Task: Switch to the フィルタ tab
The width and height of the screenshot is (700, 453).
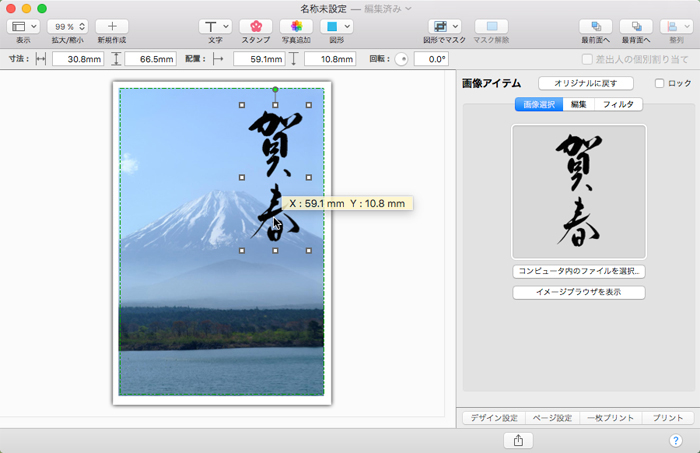Action: pos(618,104)
